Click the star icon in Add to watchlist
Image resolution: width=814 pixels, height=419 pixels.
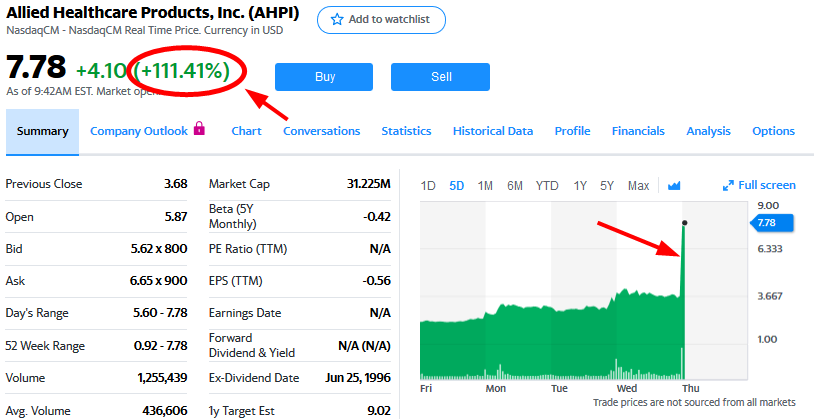click(x=337, y=20)
